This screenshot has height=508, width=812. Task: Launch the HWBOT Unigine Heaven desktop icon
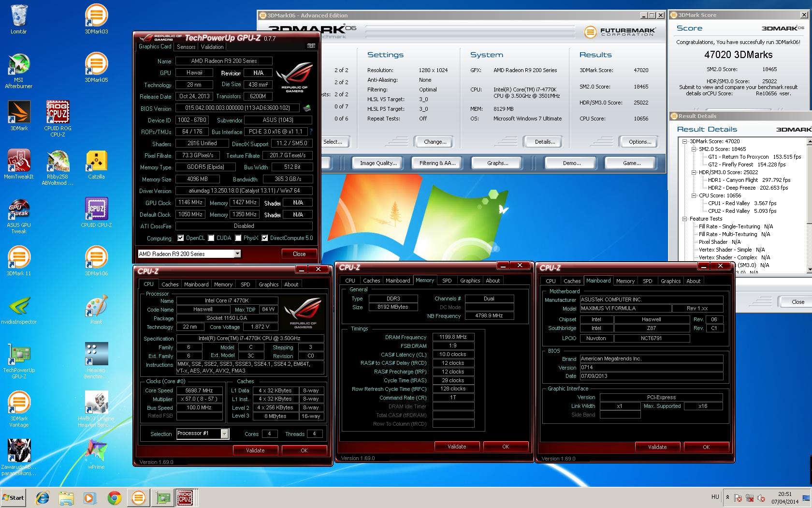click(96, 409)
